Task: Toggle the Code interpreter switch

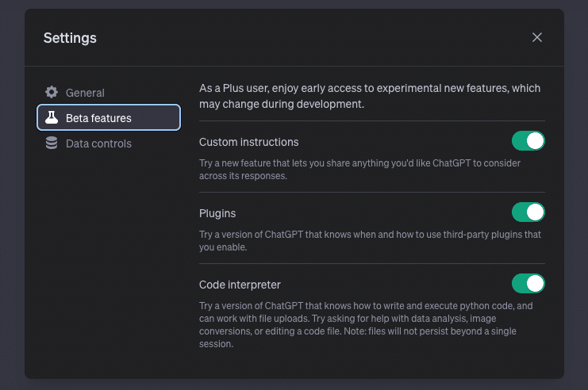Action: pos(528,284)
